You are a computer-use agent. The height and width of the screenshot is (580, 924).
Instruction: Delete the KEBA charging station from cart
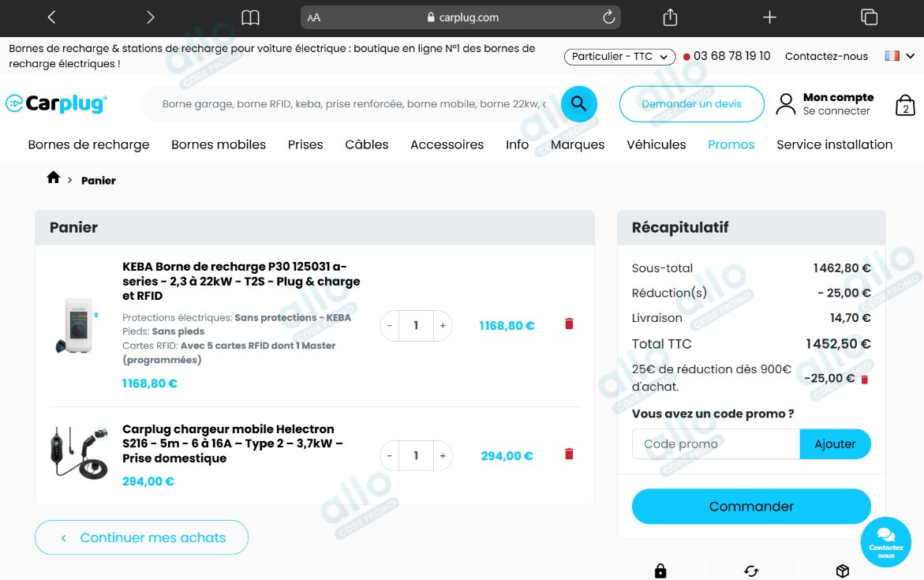tap(569, 324)
